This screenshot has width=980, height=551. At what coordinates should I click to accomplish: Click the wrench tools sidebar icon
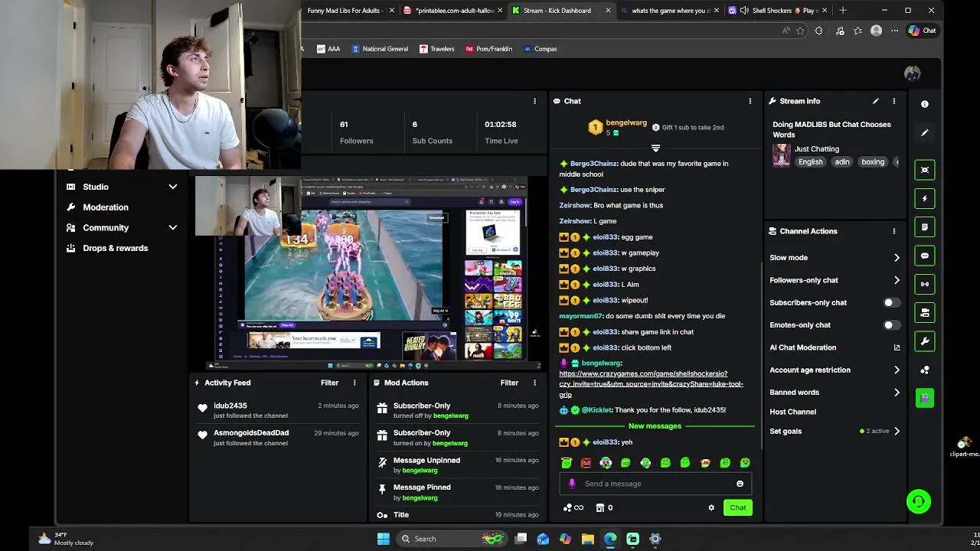click(924, 341)
